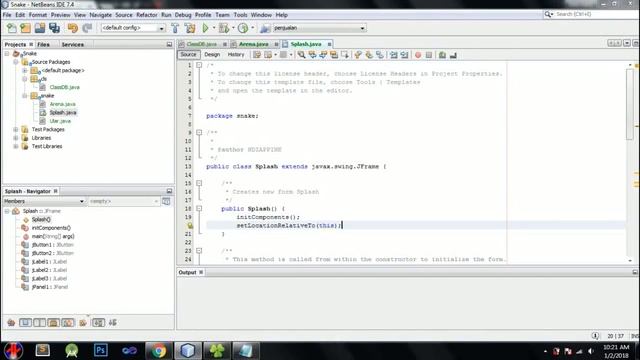Switch to the Services panel tab
Image resolution: width=640 pixels, height=360 pixels.
tap(73, 44)
